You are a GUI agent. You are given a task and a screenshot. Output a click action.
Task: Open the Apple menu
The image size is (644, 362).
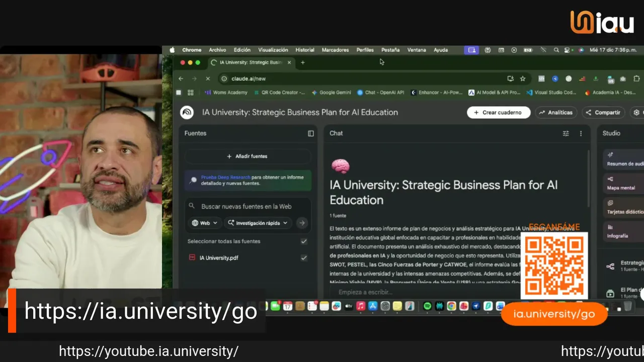[172, 50]
